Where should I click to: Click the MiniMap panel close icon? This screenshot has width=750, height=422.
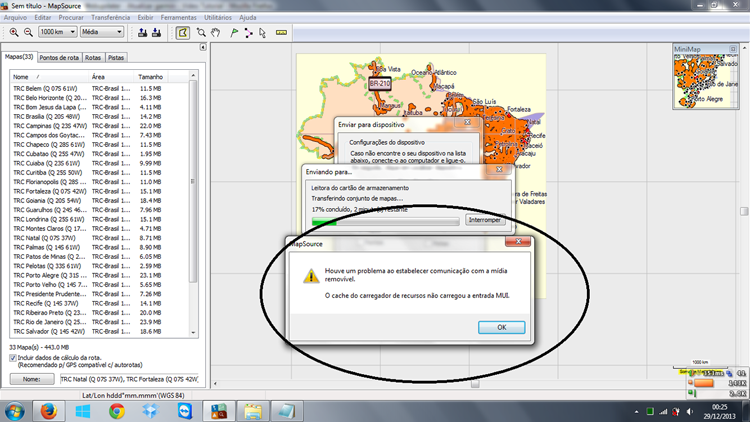[x=733, y=49]
